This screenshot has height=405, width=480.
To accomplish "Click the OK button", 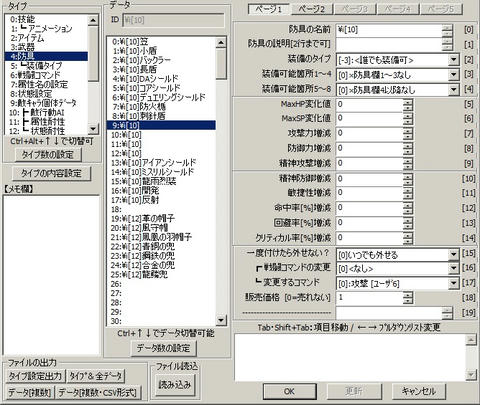I will pyautogui.click(x=289, y=391).
